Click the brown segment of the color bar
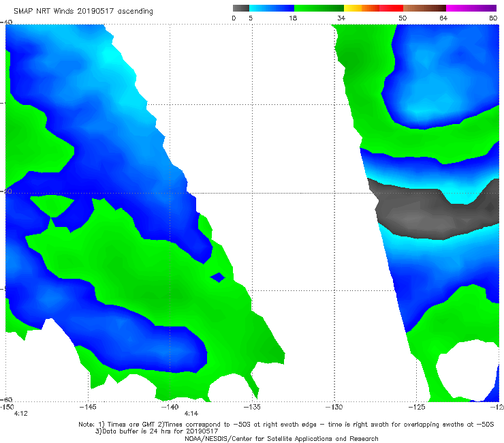The height and width of the screenshot is (443, 504). pyautogui.click(x=424, y=8)
